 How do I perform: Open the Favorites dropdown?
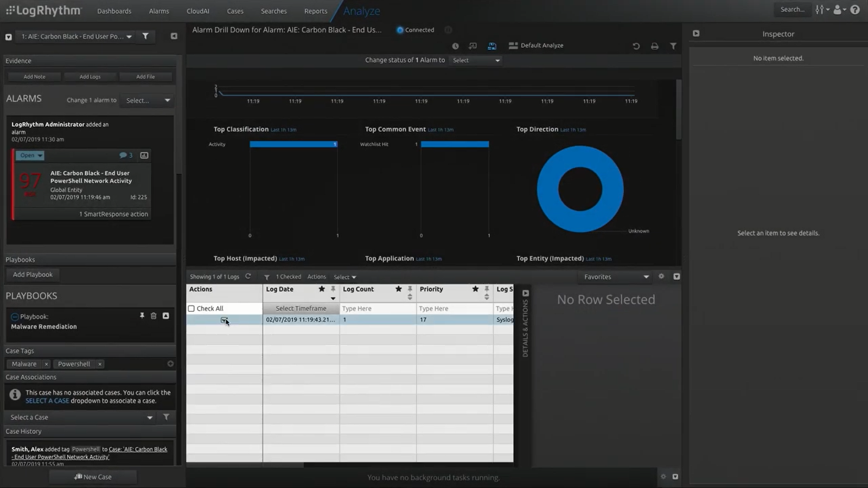(x=616, y=277)
